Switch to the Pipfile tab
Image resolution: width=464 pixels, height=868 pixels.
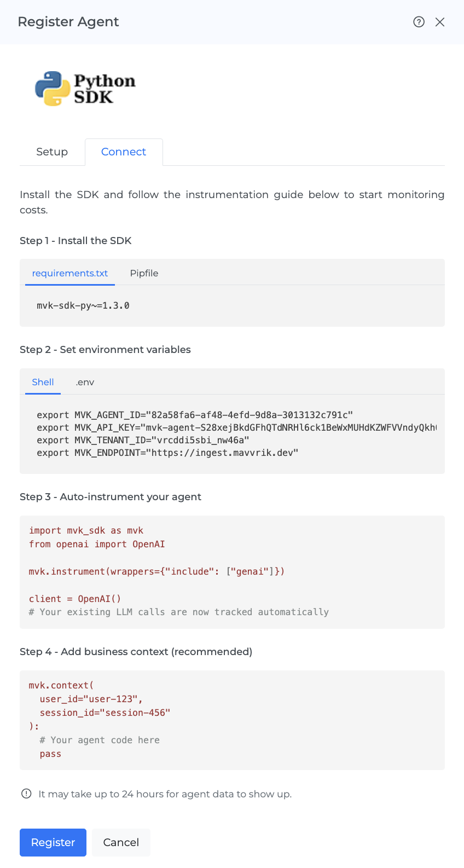tap(144, 273)
